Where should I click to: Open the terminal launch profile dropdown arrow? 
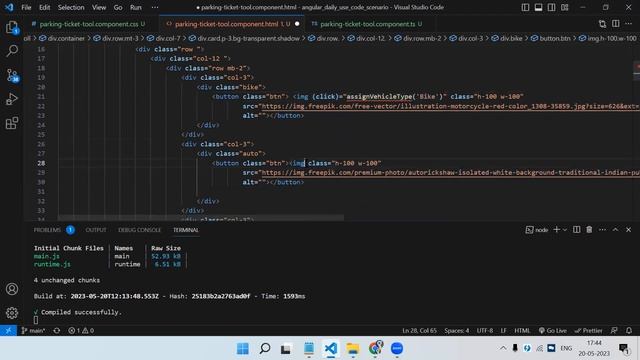click(565, 230)
